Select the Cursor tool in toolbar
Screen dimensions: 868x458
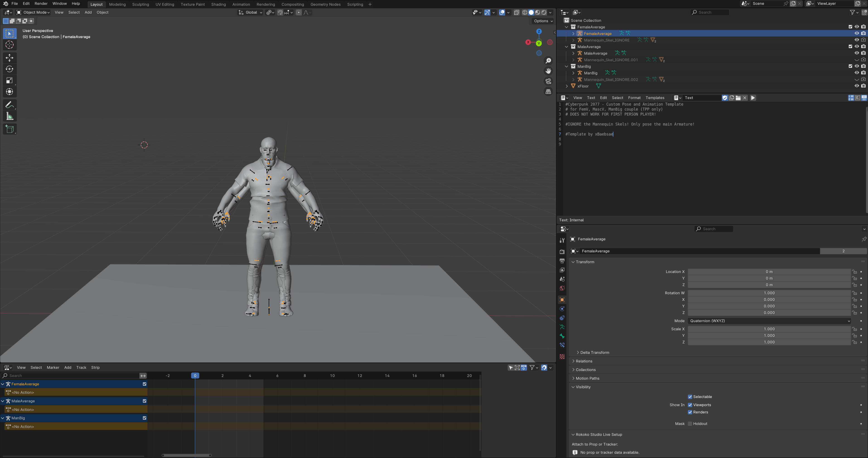[x=10, y=45]
